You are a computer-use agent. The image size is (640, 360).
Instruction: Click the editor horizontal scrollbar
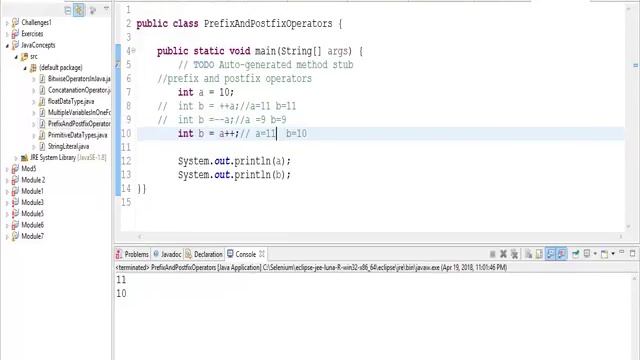(x=380, y=236)
